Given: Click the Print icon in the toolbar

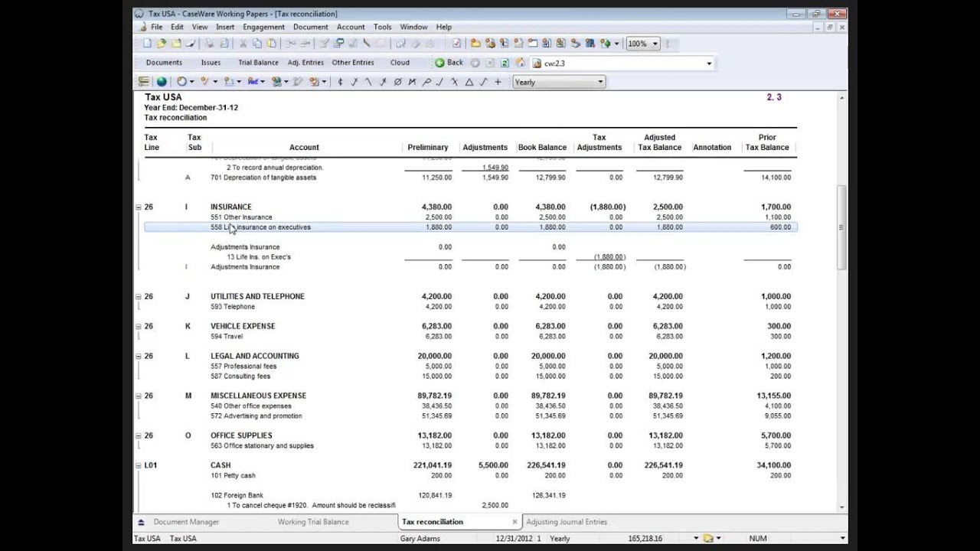Looking at the screenshot, I should coord(210,44).
